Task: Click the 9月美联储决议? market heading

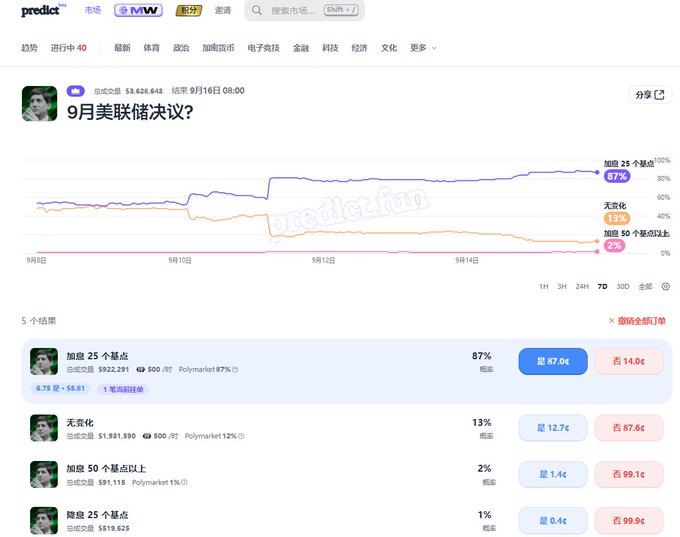Action: tap(130, 112)
